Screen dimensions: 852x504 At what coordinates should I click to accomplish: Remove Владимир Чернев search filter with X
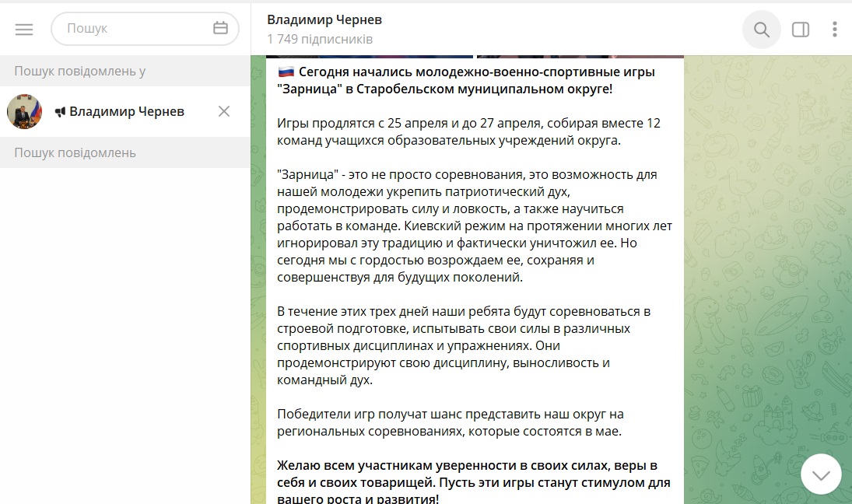(224, 111)
